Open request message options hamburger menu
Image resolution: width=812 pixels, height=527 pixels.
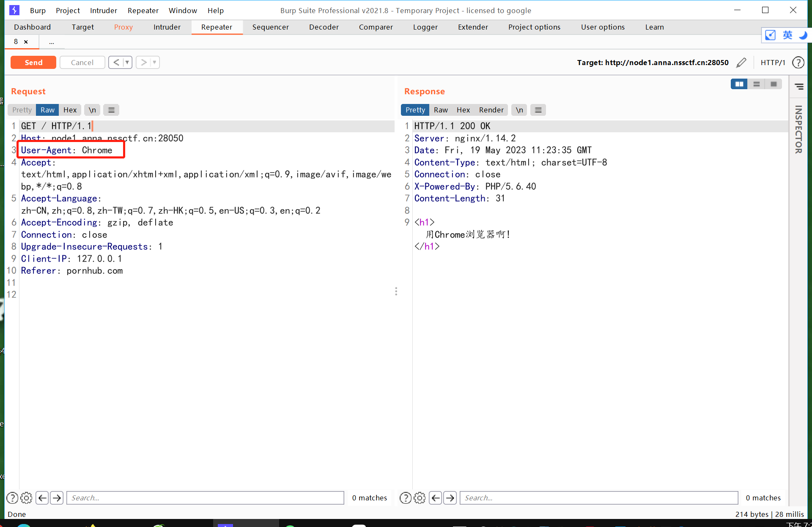click(x=111, y=110)
